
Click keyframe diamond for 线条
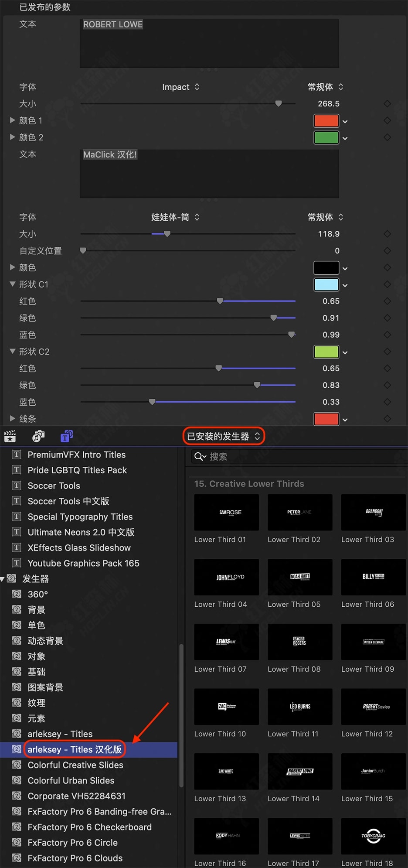387,419
